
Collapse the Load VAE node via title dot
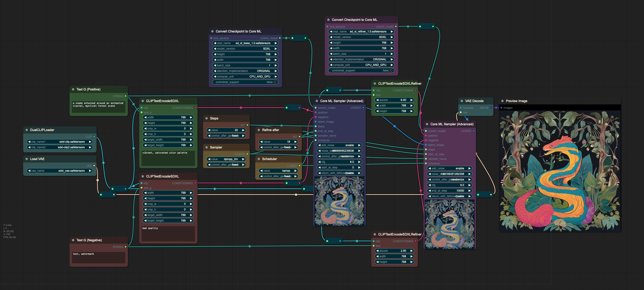[27, 159]
